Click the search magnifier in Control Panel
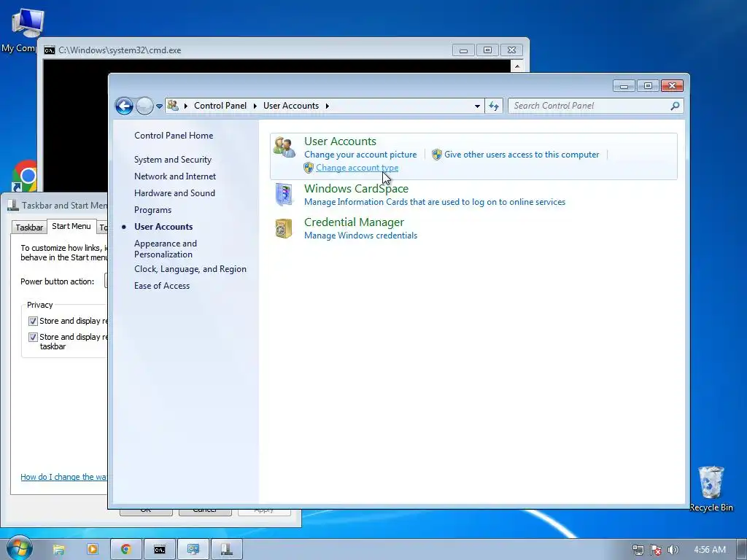The width and height of the screenshot is (747, 560). pyautogui.click(x=675, y=106)
